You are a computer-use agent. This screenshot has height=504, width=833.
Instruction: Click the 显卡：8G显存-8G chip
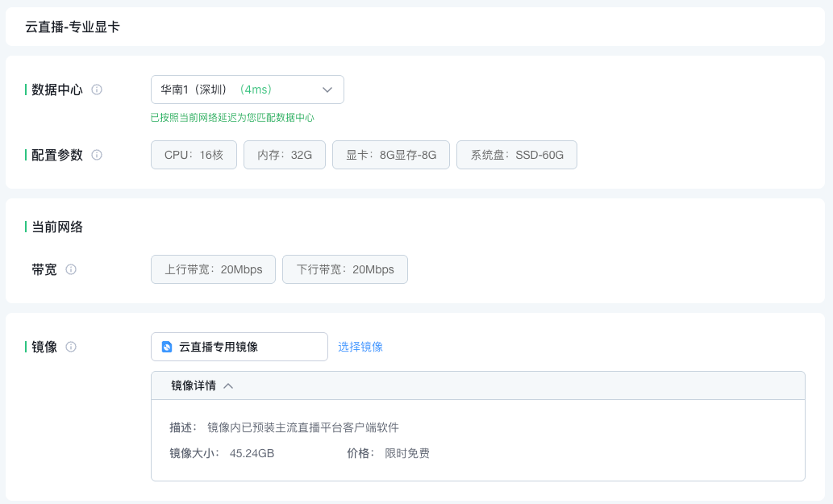pos(391,155)
